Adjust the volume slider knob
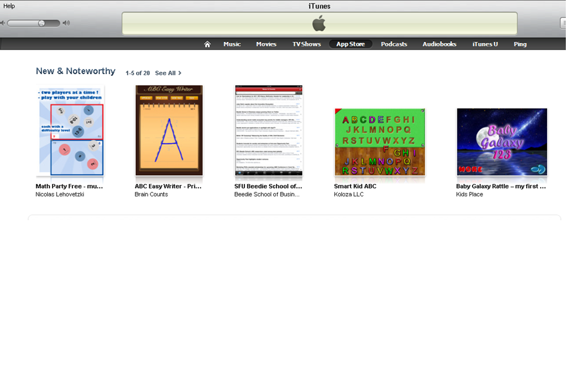588x368 pixels. pyautogui.click(x=41, y=23)
